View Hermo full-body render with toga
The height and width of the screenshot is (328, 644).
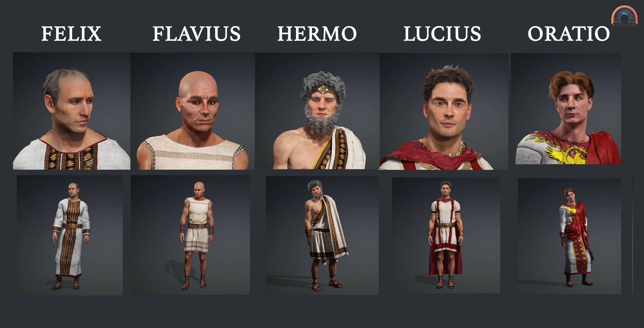322,235
